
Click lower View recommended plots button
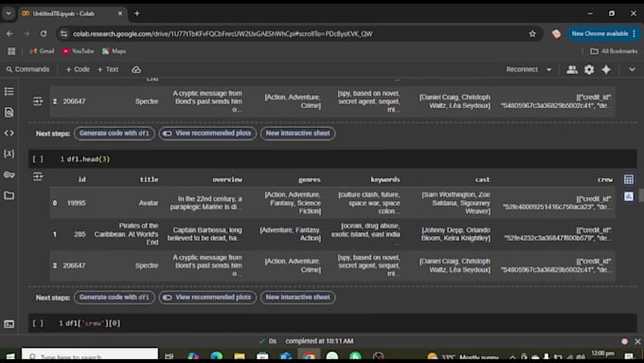[207, 298]
